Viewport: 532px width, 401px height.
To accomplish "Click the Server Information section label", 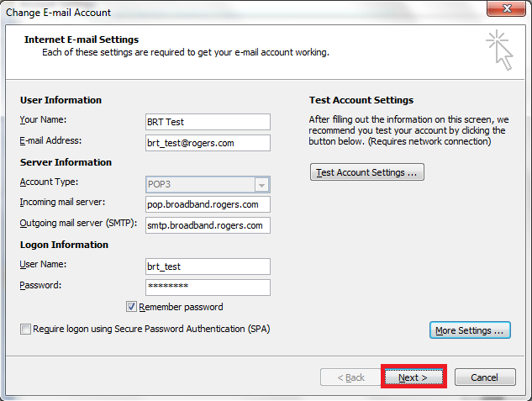I will (x=66, y=162).
